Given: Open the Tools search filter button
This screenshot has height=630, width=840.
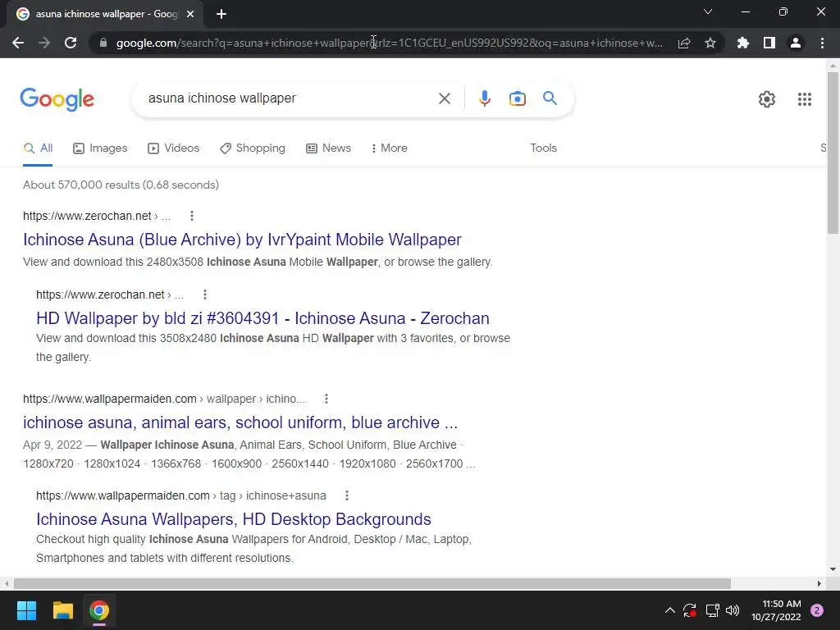Looking at the screenshot, I should click(x=543, y=148).
